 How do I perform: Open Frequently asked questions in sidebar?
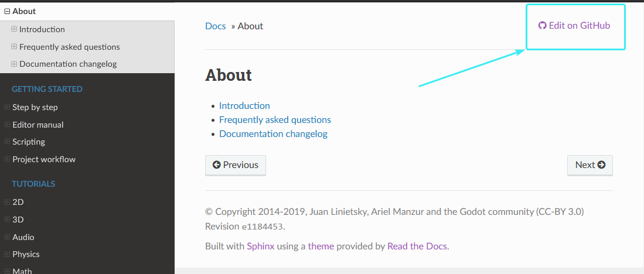[69, 47]
